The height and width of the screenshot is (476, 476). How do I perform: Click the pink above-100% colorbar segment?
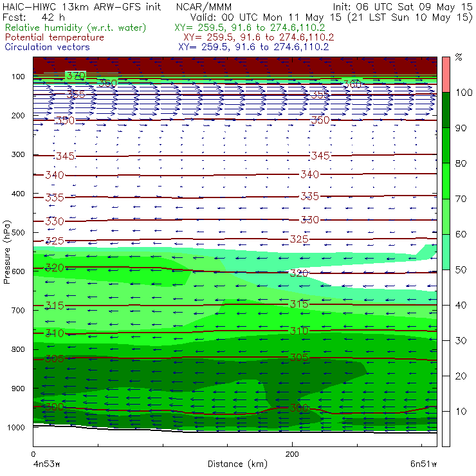(x=446, y=75)
